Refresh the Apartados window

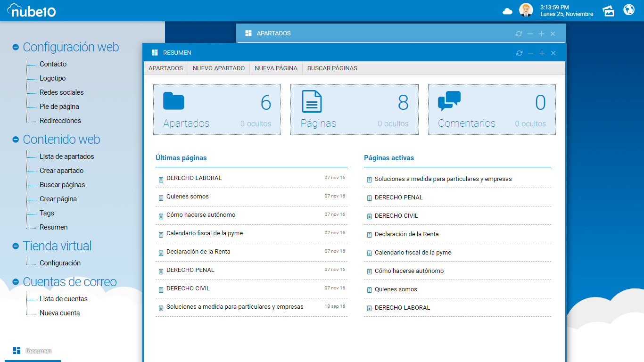coord(519,34)
